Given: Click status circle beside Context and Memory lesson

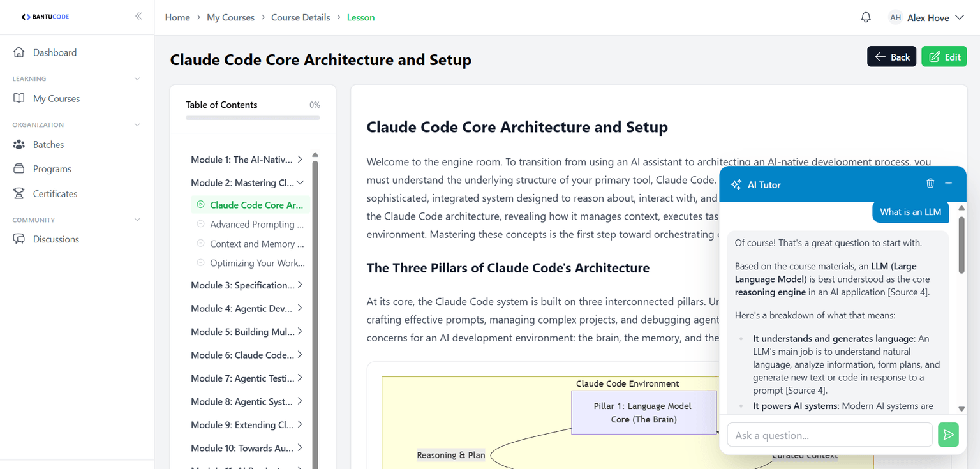Looking at the screenshot, I should click(201, 244).
